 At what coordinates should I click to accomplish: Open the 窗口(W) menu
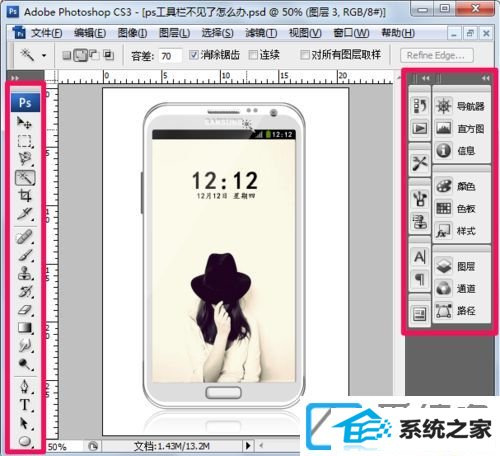click(x=351, y=33)
